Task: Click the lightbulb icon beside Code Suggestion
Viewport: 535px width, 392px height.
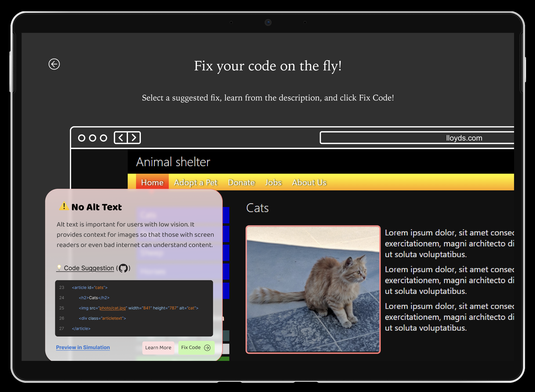Action: (x=59, y=268)
